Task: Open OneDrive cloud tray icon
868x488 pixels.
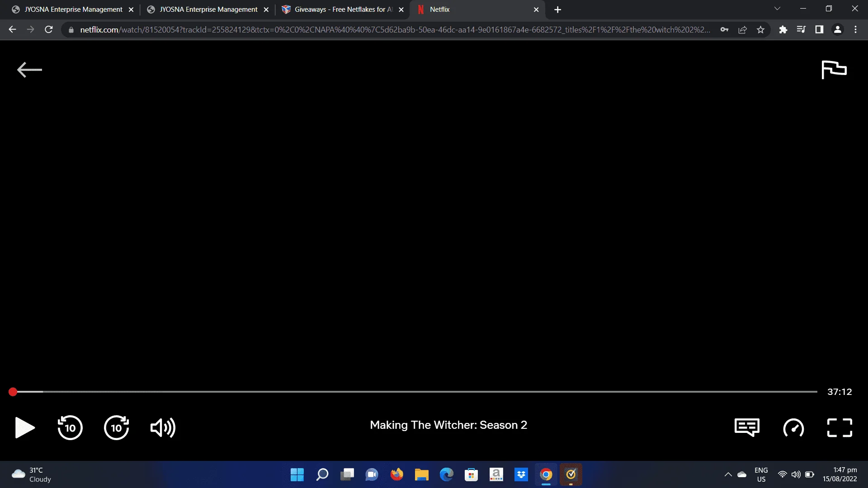Action: click(x=742, y=474)
